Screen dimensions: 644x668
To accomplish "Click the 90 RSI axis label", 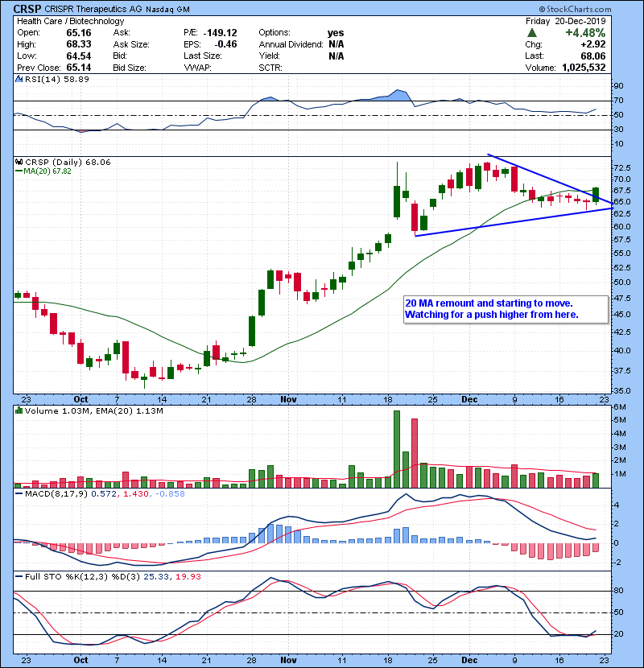I will pos(618,85).
